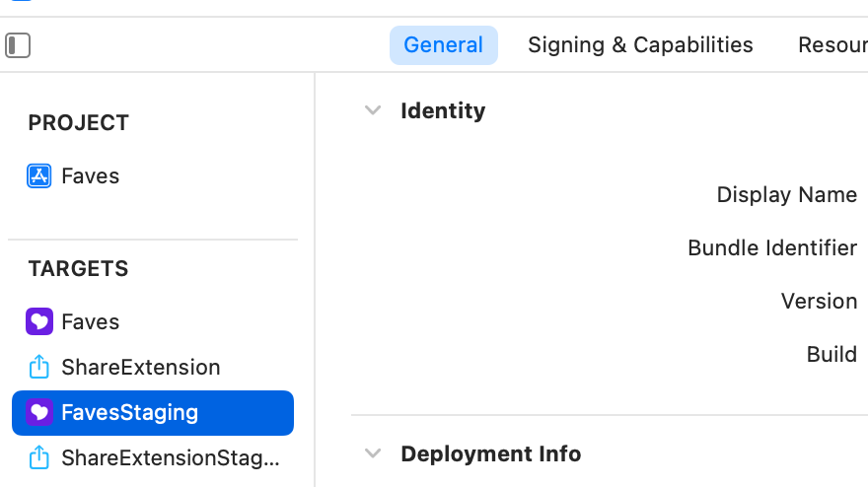Switch to the General tab
The height and width of the screenshot is (487, 868).
click(443, 45)
